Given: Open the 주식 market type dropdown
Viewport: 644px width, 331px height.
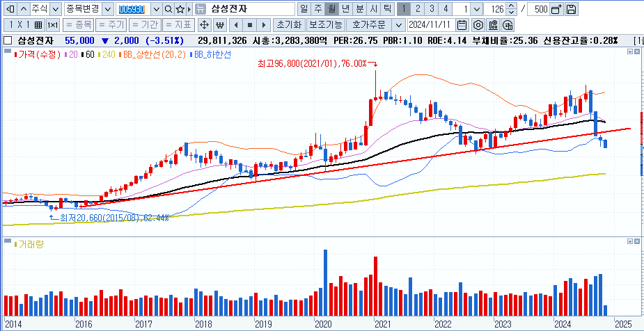Looking at the screenshot, I should tap(56, 9).
